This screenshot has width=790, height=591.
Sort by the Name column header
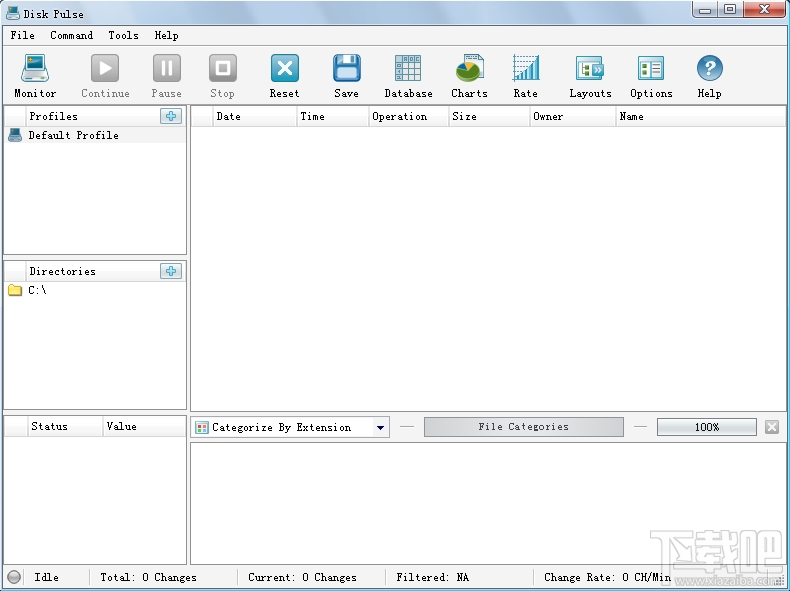coord(700,116)
